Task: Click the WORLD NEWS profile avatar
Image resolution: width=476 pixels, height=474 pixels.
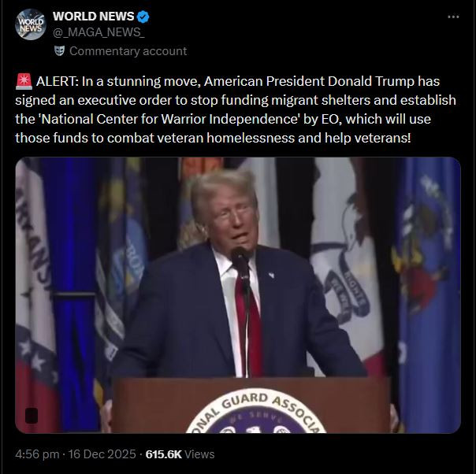Action: (31, 24)
